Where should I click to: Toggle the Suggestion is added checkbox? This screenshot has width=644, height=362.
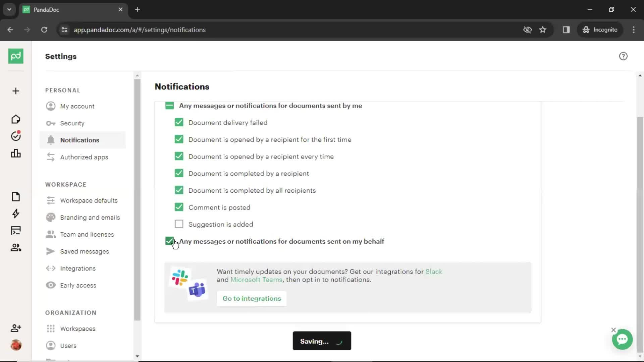tap(179, 224)
